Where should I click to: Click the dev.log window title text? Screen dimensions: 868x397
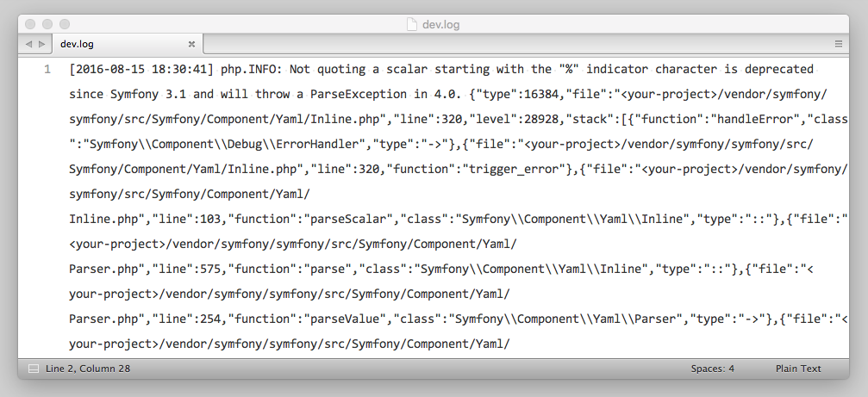click(440, 25)
